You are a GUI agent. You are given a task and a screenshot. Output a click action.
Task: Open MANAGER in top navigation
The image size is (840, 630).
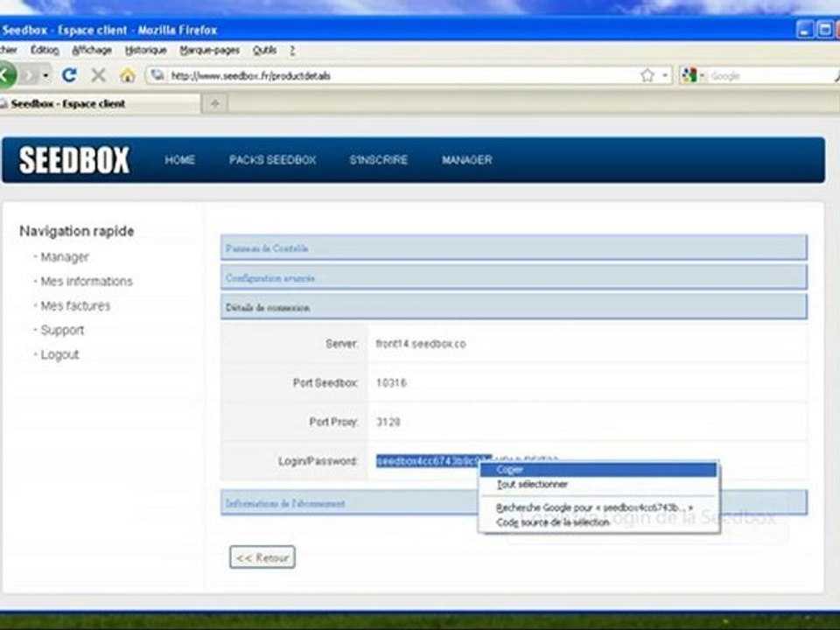tap(466, 159)
